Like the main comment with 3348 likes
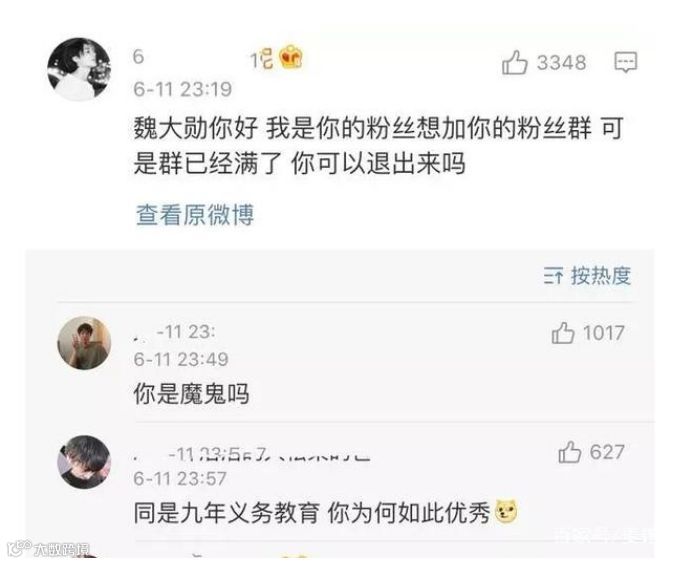The height and width of the screenshot is (563, 674). [515, 62]
